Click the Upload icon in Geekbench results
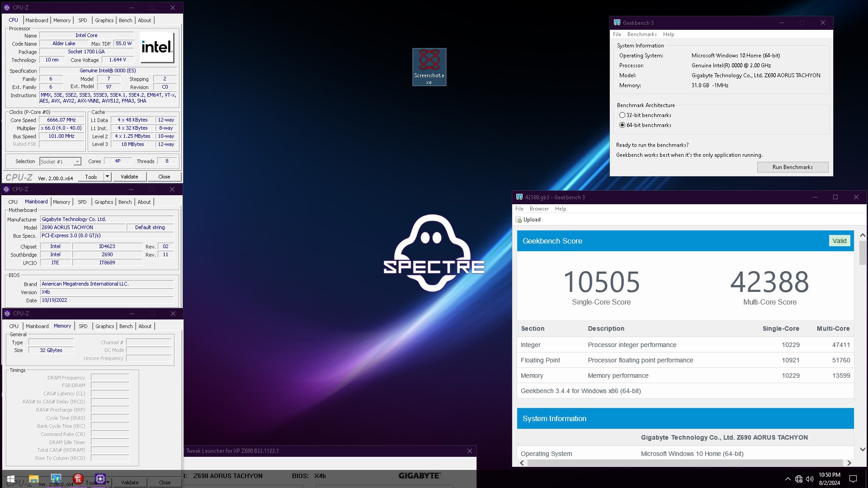868x488 pixels. click(x=519, y=220)
